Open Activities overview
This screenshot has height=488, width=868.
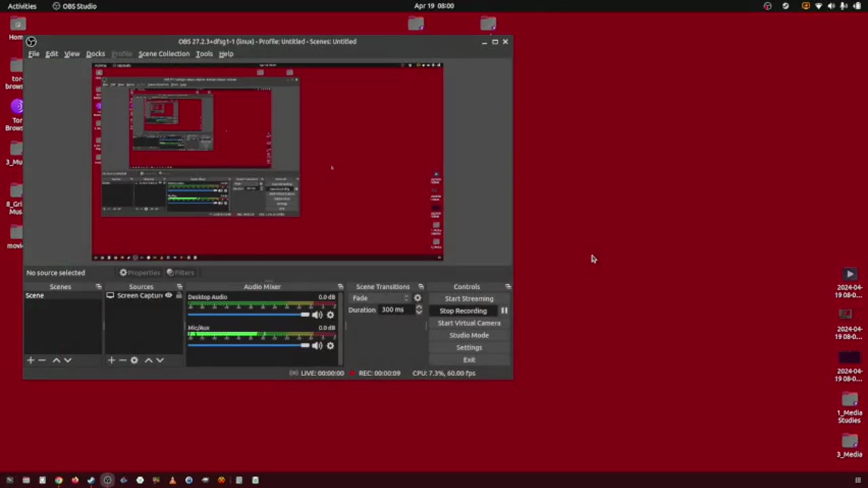[x=22, y=6]
